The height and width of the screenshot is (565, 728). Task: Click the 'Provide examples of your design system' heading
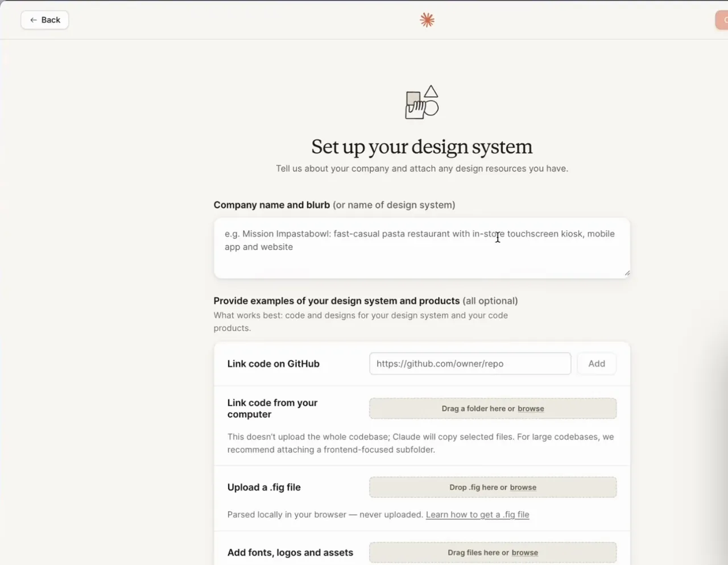coord(337,301)
